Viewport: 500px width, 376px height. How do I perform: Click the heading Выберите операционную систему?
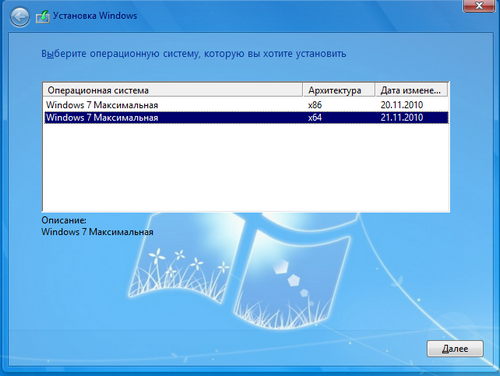click(x=194, y=54)
